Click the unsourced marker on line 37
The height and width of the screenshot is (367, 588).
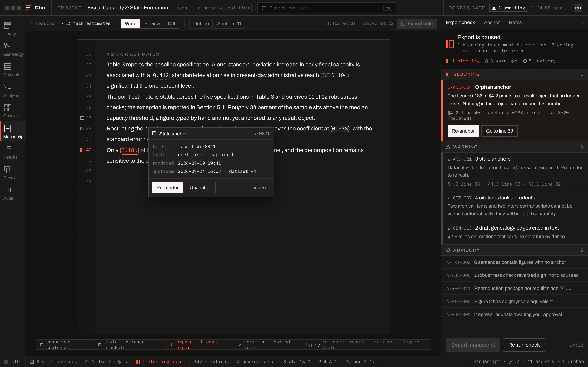82,118
